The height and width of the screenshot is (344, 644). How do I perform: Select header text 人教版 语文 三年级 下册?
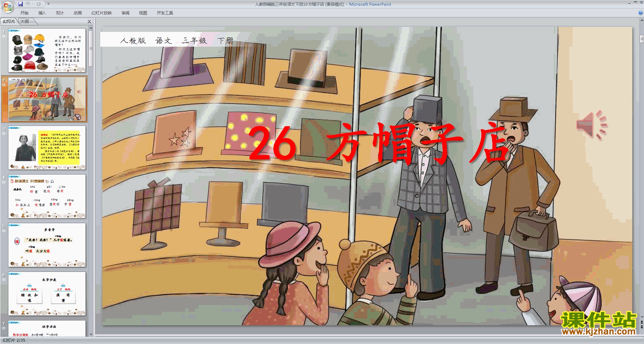(x=176, y=41)
